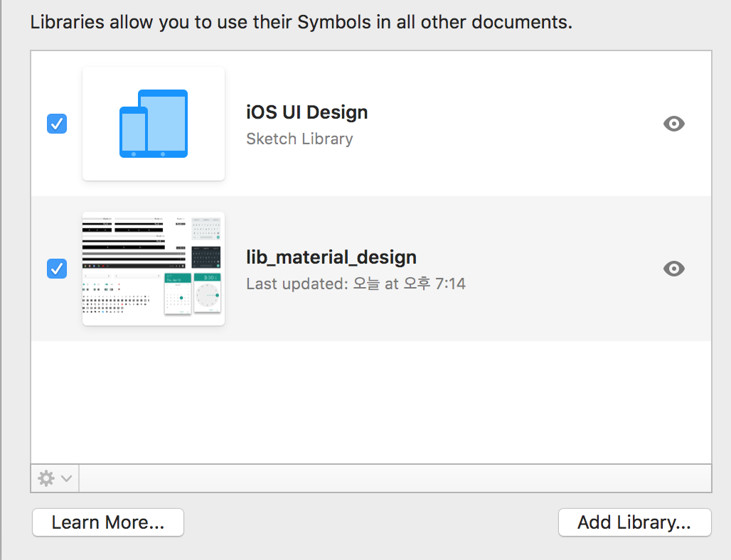This screenshot has width=731, height=560.
Task: Click the eye icon for lib_material_design
Action: pyautogui.click(x=673, y=269)
